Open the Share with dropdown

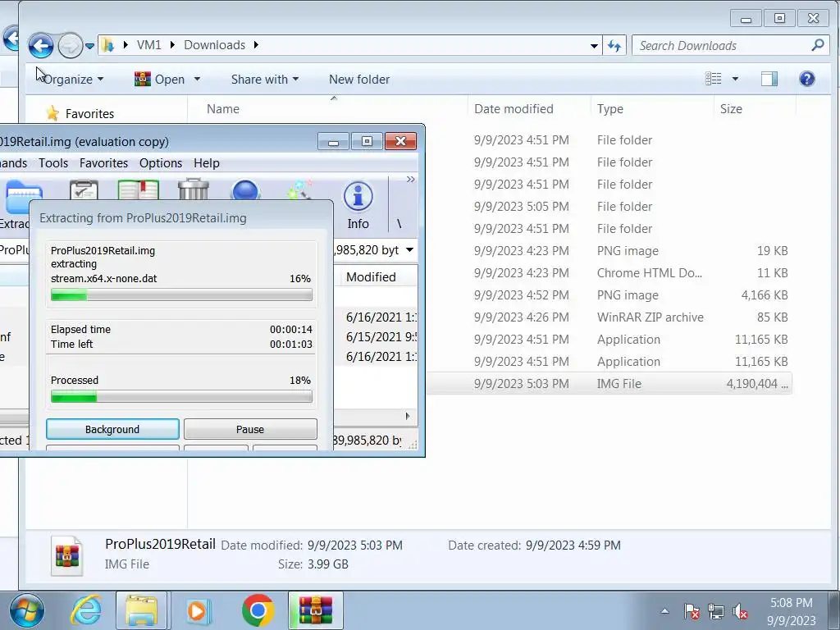coord(265,80)
